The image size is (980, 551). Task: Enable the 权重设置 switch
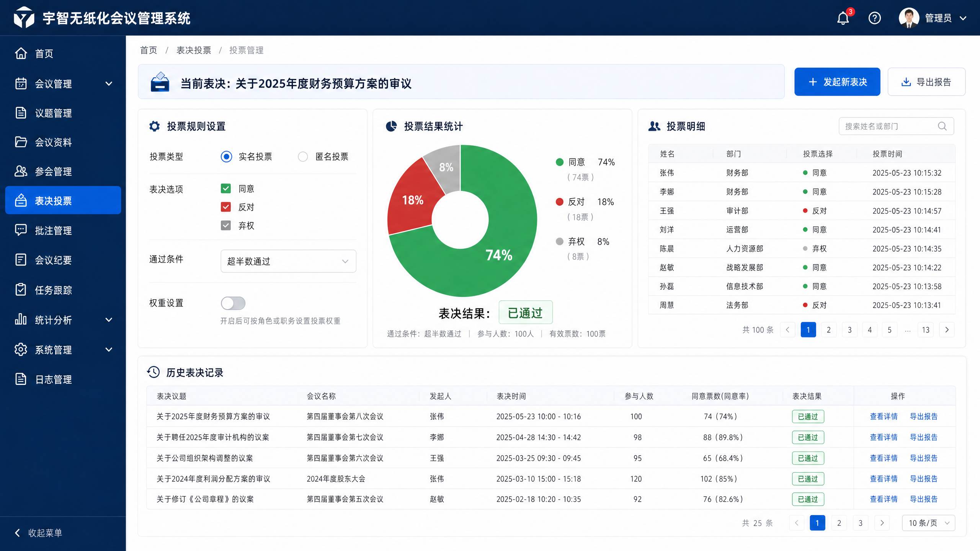(233, 303)
